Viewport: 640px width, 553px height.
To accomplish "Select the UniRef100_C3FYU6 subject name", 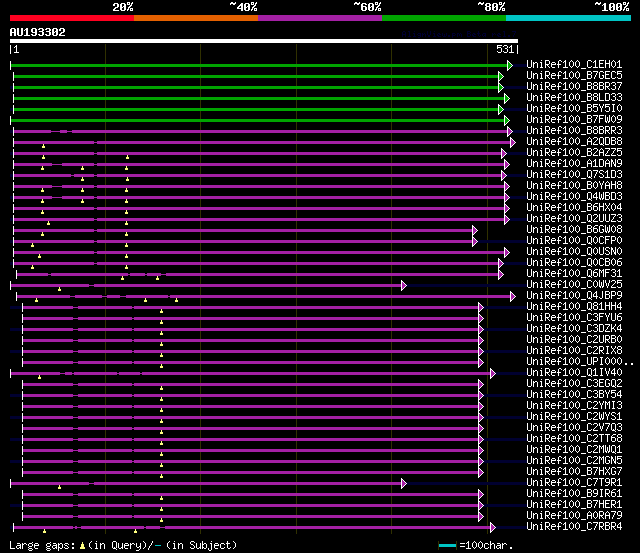I will click(574, 318).
